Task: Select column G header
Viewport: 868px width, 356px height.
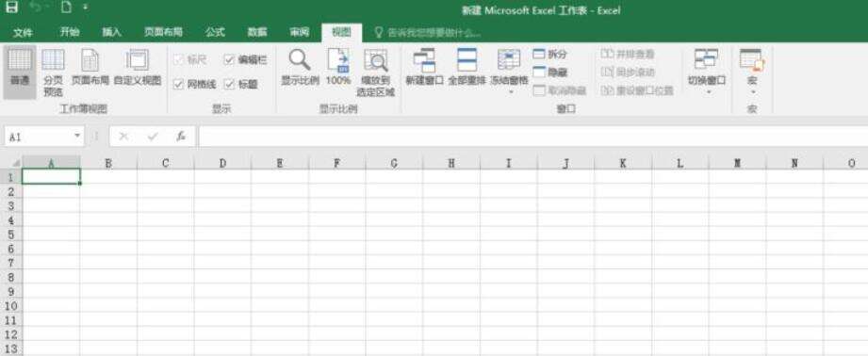Action: (x=394, y=163)
